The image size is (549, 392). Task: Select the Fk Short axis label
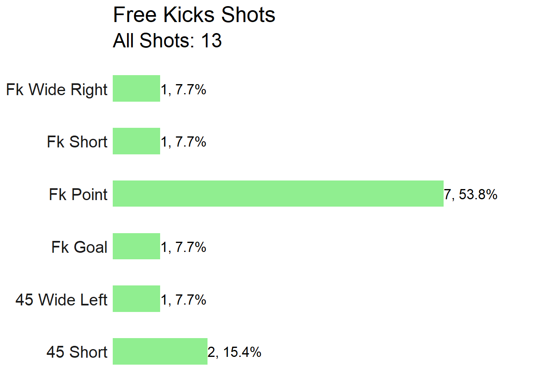[77, 142]
